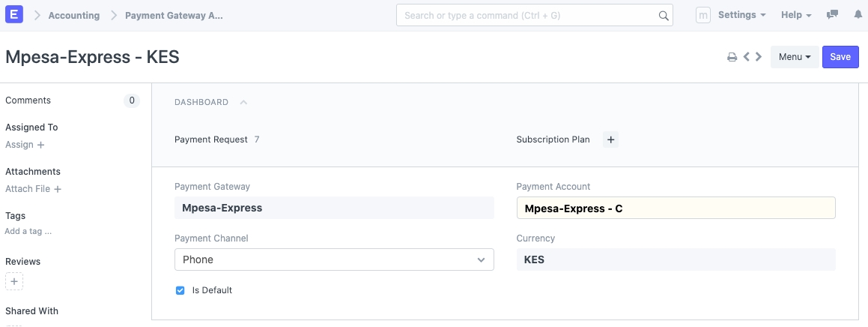Open the Help menu

point(797,15)
